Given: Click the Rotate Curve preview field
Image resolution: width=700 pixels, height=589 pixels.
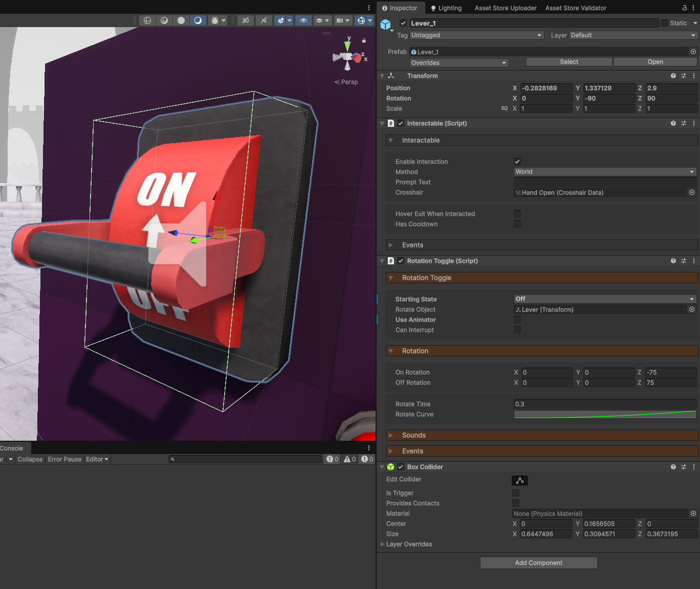Looking at the screenshot, I should 605,414.
